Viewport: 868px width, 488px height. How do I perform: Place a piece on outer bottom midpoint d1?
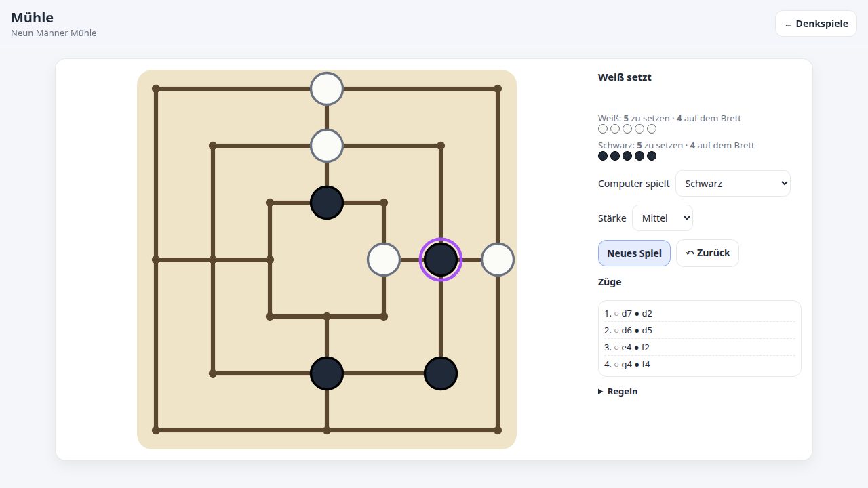(x=327, y=430)
